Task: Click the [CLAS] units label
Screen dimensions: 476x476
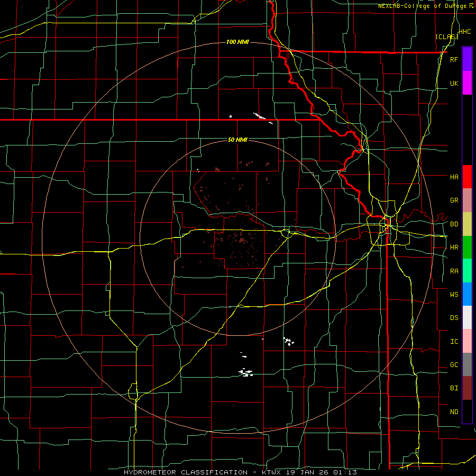Action: 447,36
